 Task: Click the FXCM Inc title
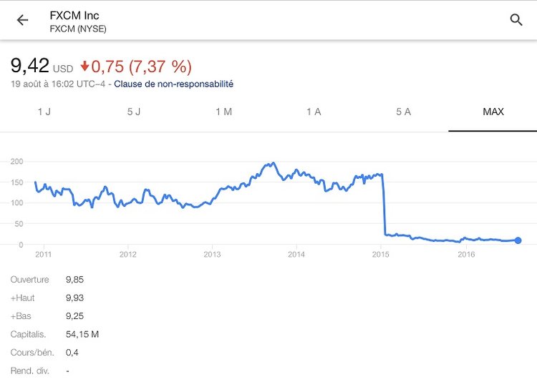click(x=76, y=15)
